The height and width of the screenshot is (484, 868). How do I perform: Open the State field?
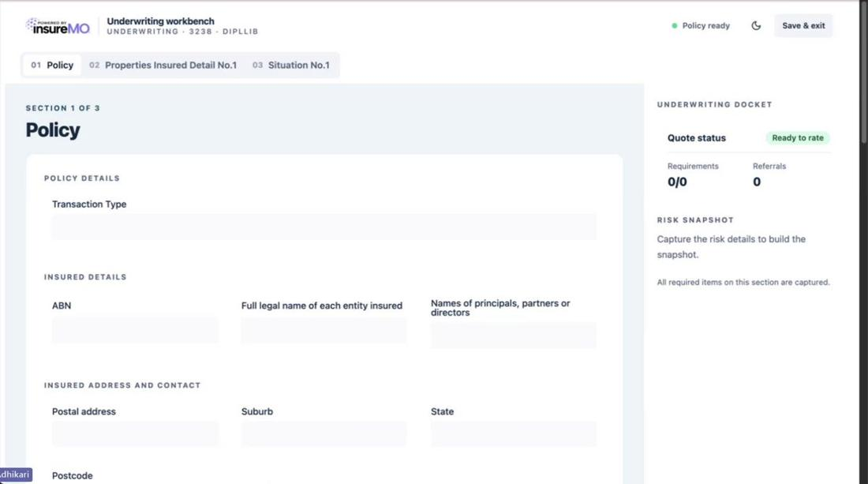click(514, 433)
